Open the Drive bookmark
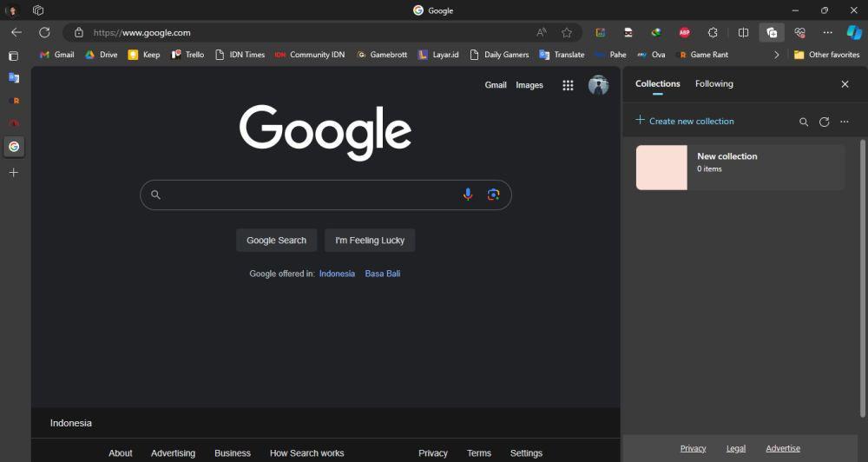This screenshot has height=462, width=868. click(102, 55)
